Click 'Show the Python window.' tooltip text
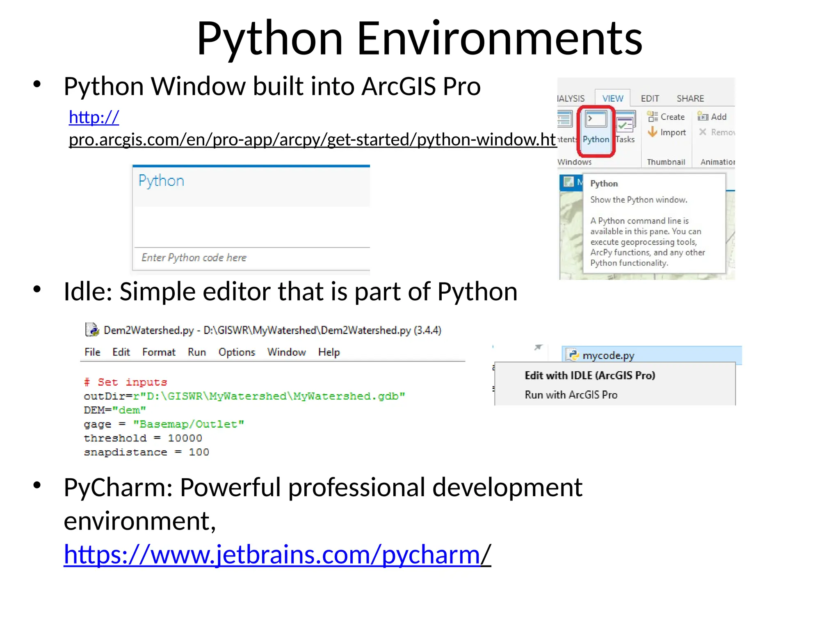Image resolution: width=840 pixels, height=630 pixels. pyautogui.click(x=639, y=200)
